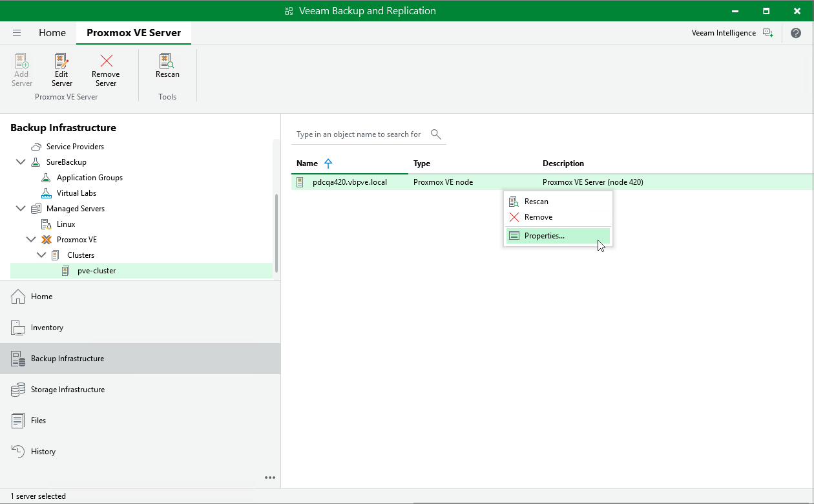This screenshot has height=504, width=814.
Task: Open the Storage Infrastructure view
Action: (67, 390)
